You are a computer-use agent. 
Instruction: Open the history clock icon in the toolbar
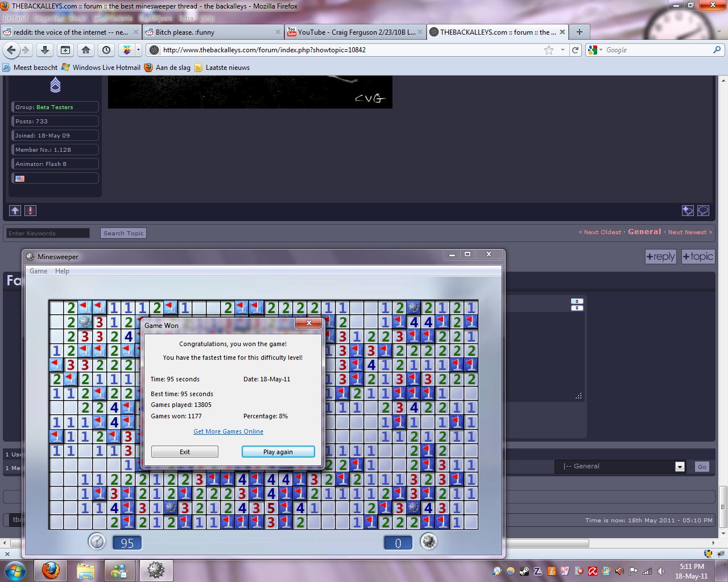click(x=106, y=50)
